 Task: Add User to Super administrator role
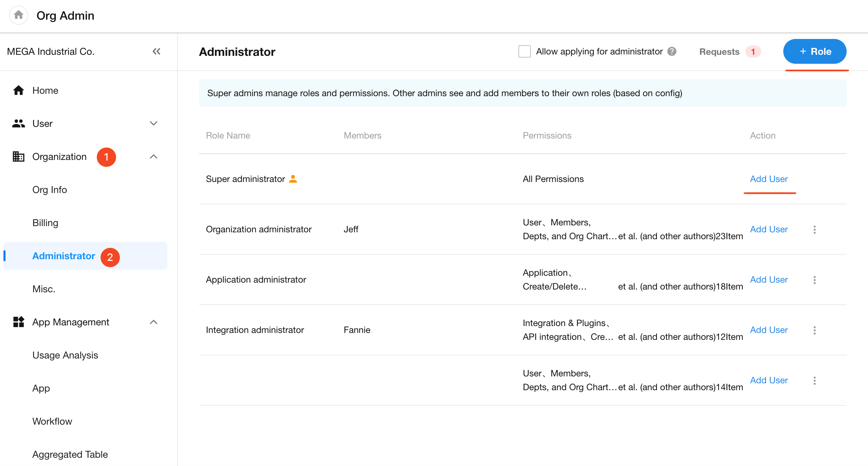click(x=769, y=179)
